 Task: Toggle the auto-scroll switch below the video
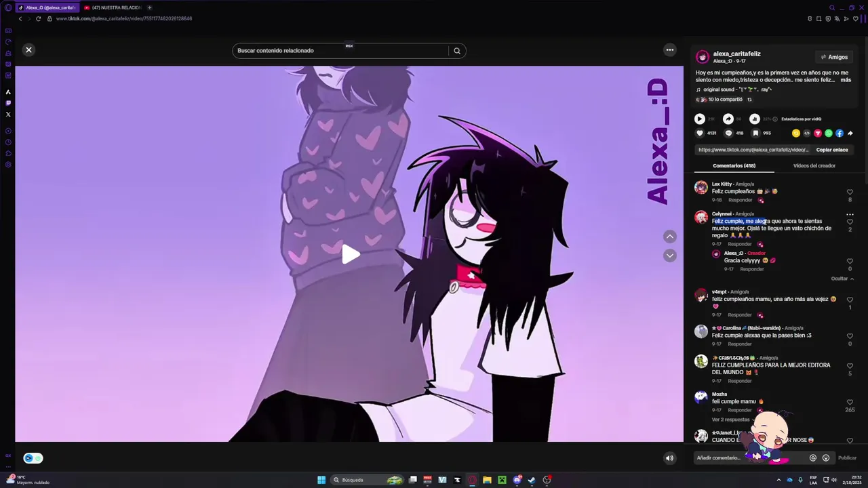[x=33, y=458]
